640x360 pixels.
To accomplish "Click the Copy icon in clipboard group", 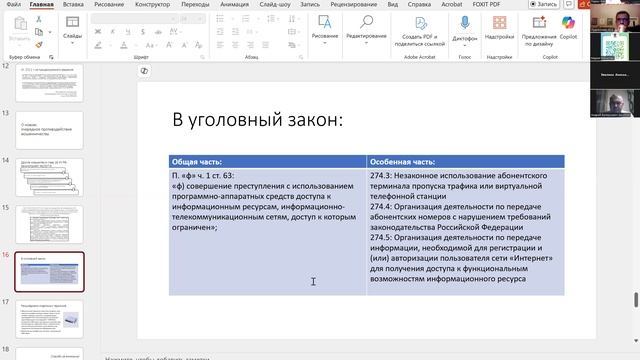I will 39,32.
